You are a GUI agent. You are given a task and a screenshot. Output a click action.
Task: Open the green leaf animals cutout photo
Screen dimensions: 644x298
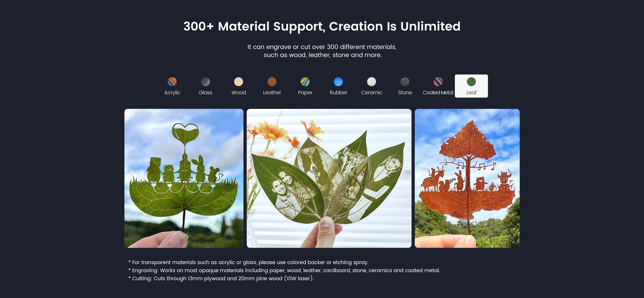pos(184,178)
